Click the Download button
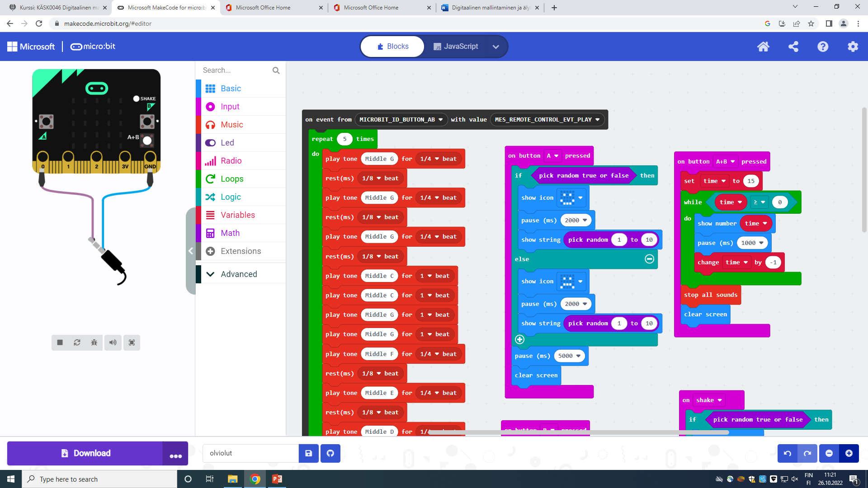The height and width of the screenshot is (488, 868). pyautogui.click(x=85, y=453)
